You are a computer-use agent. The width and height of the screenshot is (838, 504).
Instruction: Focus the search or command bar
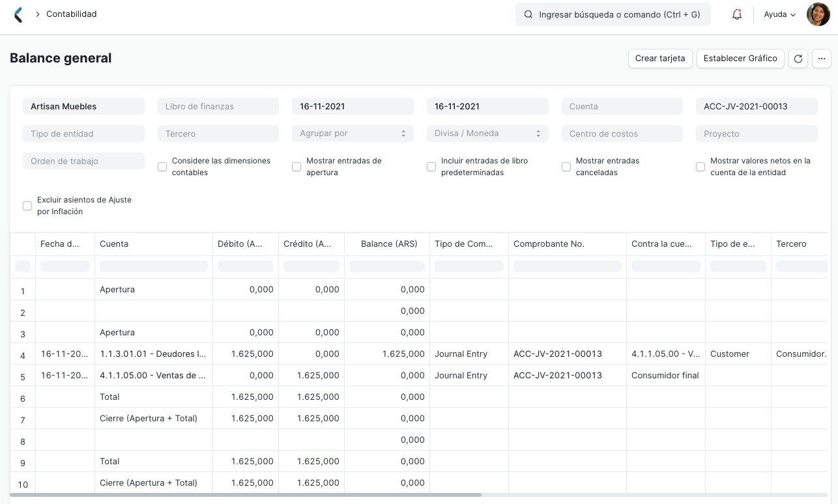pyautogui.click(x=613, y=14)
